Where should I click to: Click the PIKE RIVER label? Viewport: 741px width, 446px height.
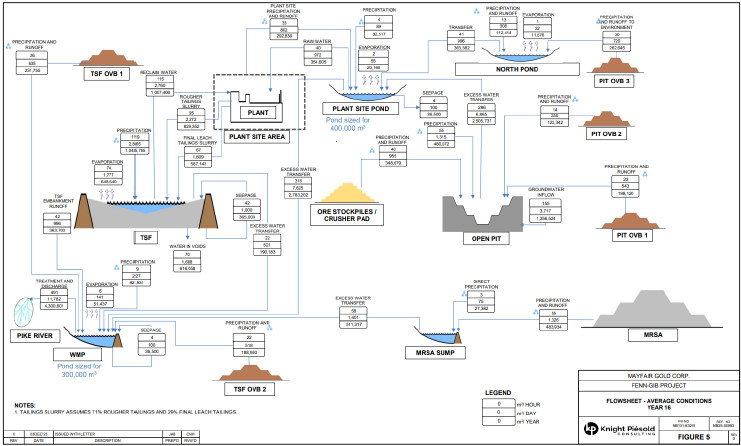34,336
